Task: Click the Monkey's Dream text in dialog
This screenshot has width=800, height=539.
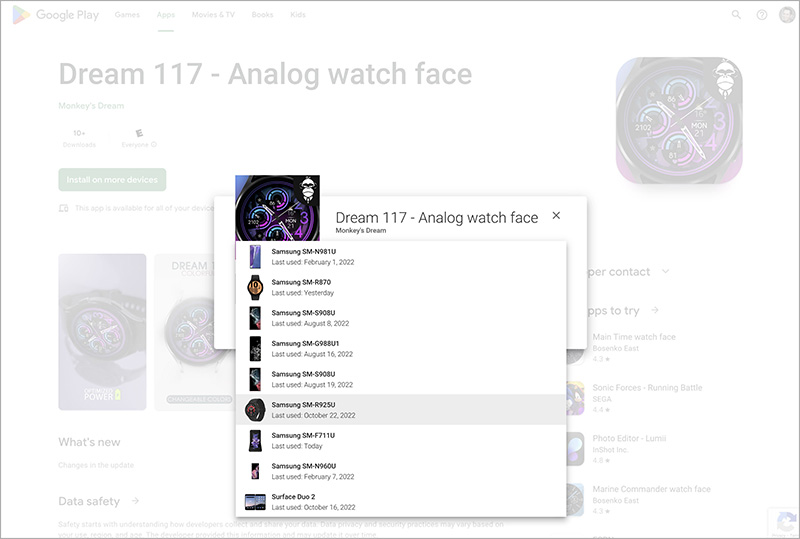Action: 361,231
